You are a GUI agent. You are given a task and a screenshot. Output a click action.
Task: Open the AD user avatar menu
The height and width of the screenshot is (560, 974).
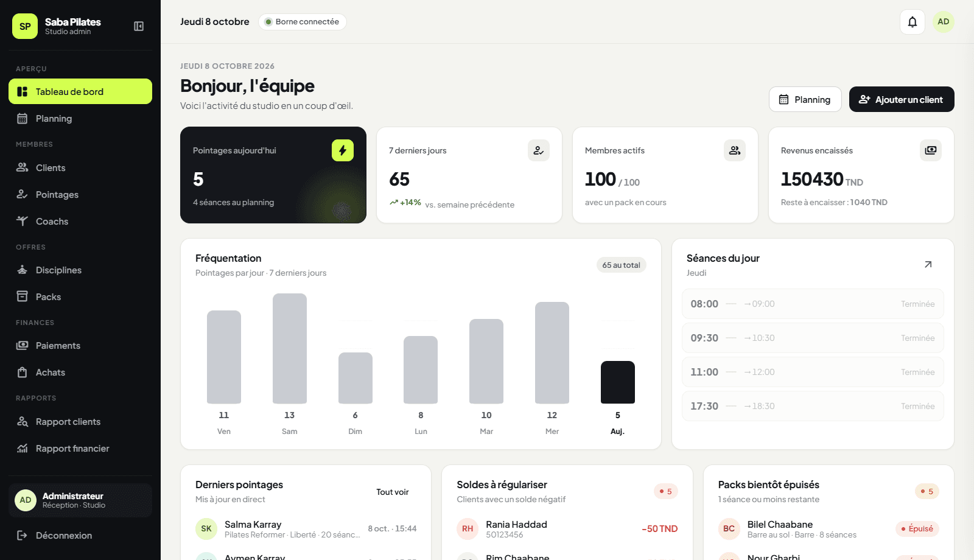[x=944, y=22]
